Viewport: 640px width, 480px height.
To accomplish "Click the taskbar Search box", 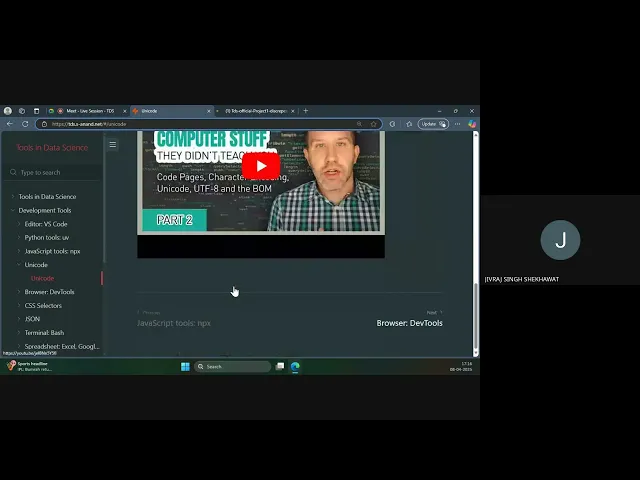I will tap(232, 367).
